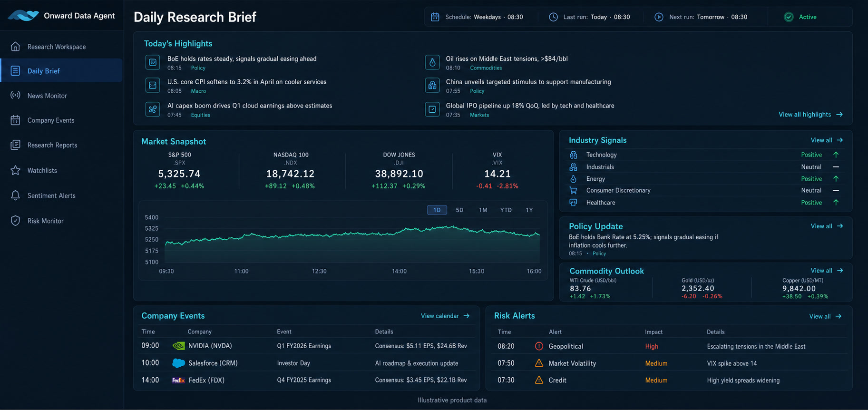The height and width of the screenshot is (410, 868).
Task: Click the Risk Monitor shield icon
Action: (15, 221)
